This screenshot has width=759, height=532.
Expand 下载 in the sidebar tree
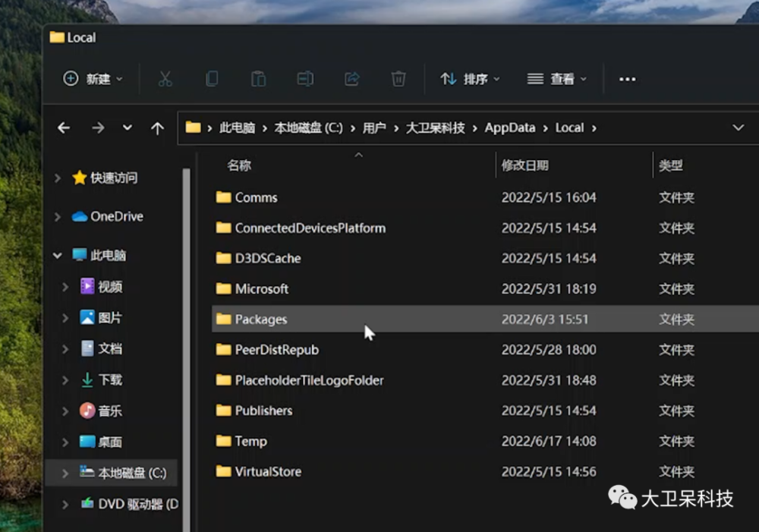65,380
